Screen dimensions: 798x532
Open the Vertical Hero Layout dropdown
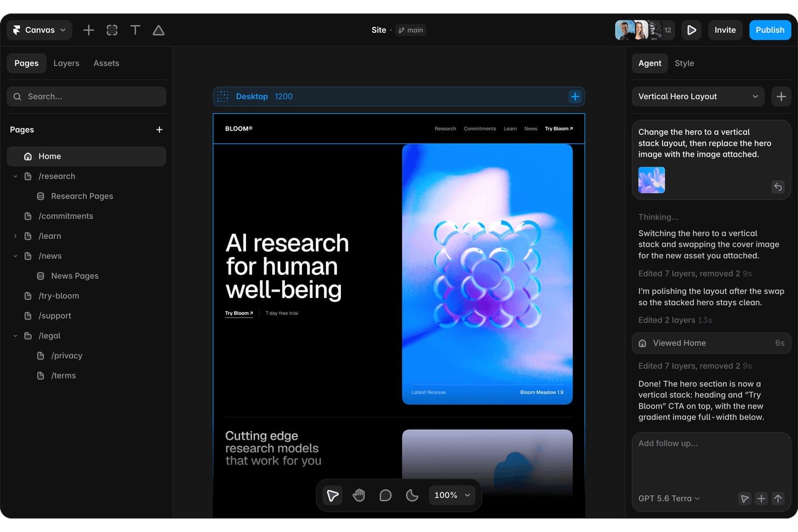pyautogui.click(x=698, y=96)
